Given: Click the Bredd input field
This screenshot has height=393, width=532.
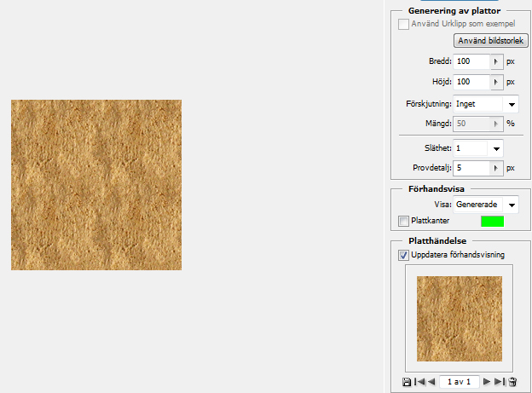Looking at the screenshot, I should [472, 61].
